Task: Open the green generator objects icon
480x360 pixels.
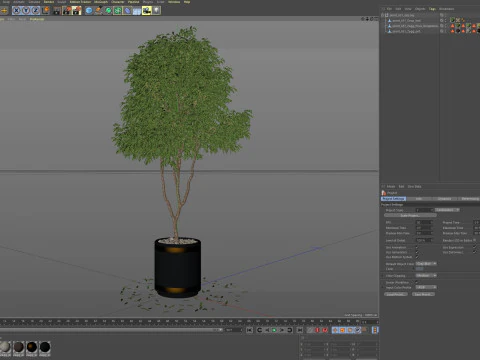Action: [x=108, y=11]
